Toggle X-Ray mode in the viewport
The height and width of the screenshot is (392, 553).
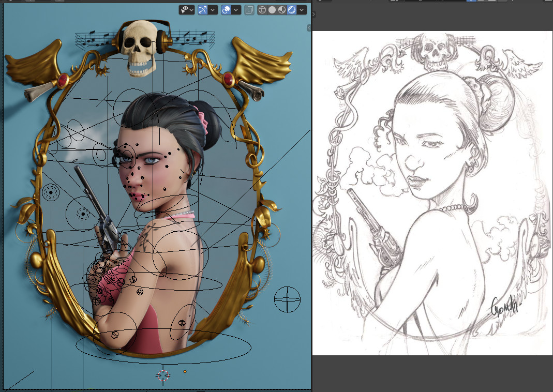[x=249, y=10]
